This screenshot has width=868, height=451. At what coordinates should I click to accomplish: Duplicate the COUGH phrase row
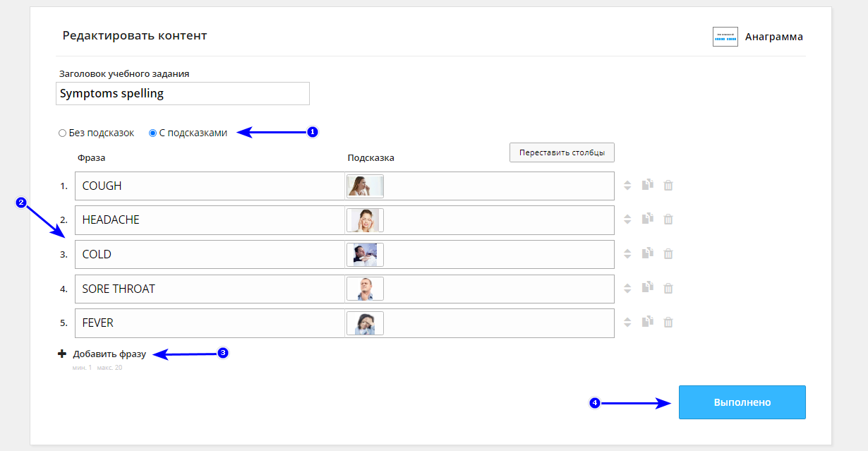[647, 185]
